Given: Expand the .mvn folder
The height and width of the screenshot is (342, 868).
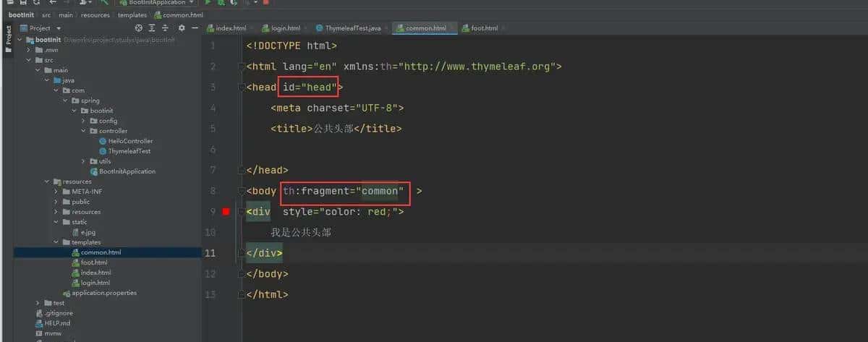Looking at the screenshot, I should 29,50.
